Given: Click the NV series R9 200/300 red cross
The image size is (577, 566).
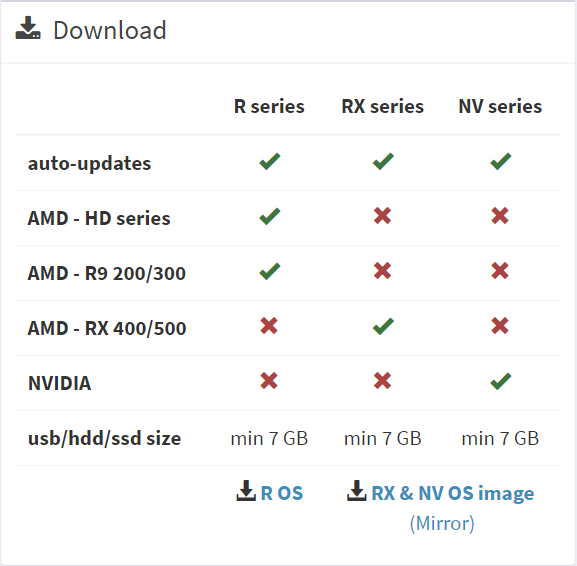Looking at the screenshot, I should [x=500, y=271].
